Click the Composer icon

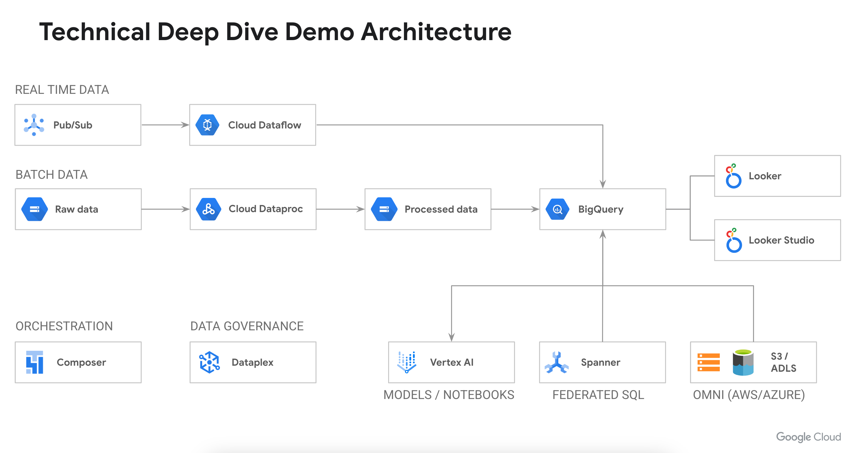[x=35, y=362]
